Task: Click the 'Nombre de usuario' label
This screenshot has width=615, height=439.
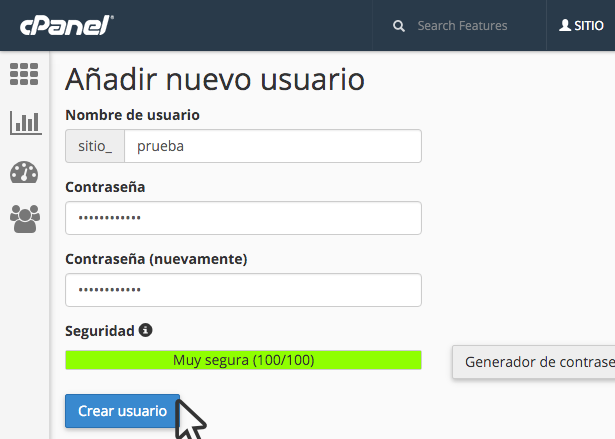Action: tap(132, 115)
